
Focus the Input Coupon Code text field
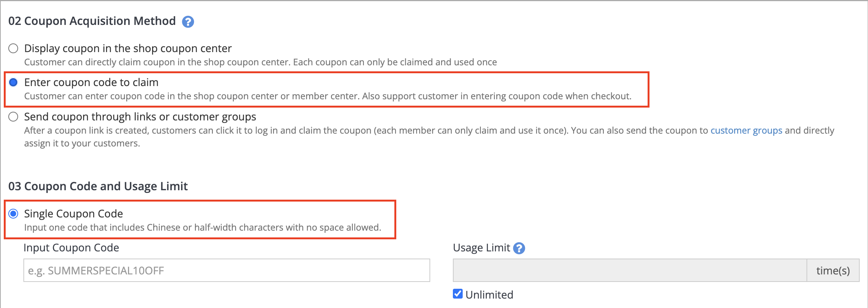tap(226, 270)
